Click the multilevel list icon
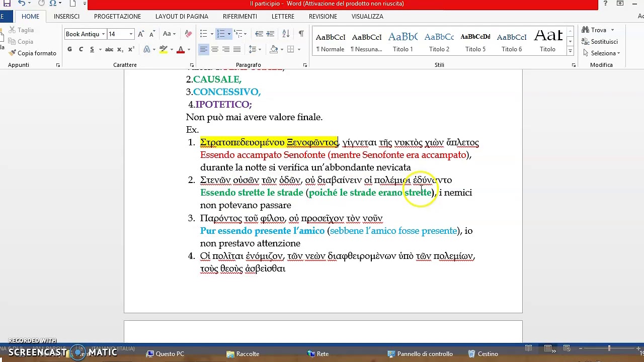 (x=237, y=34)
